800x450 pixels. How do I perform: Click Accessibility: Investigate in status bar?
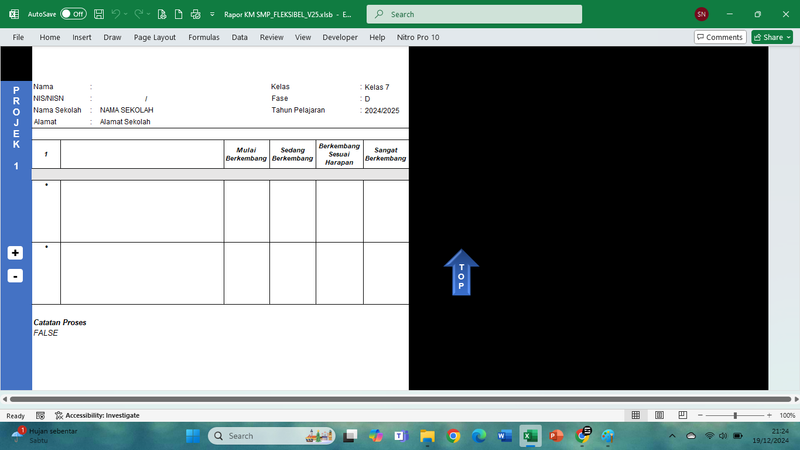(97, 415)
